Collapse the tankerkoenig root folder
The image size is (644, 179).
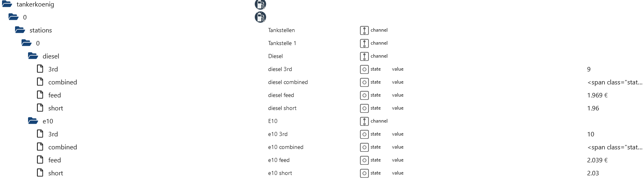click(7, 4)
